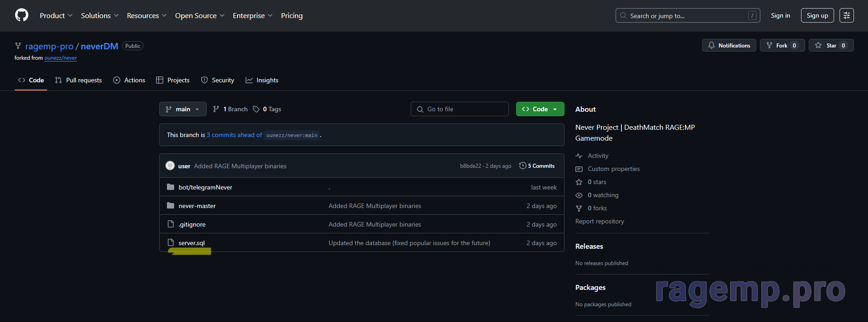View 3 commits ahead link
Screen dimensions: 868x322
pyautogui.click(x=234, y=135)
